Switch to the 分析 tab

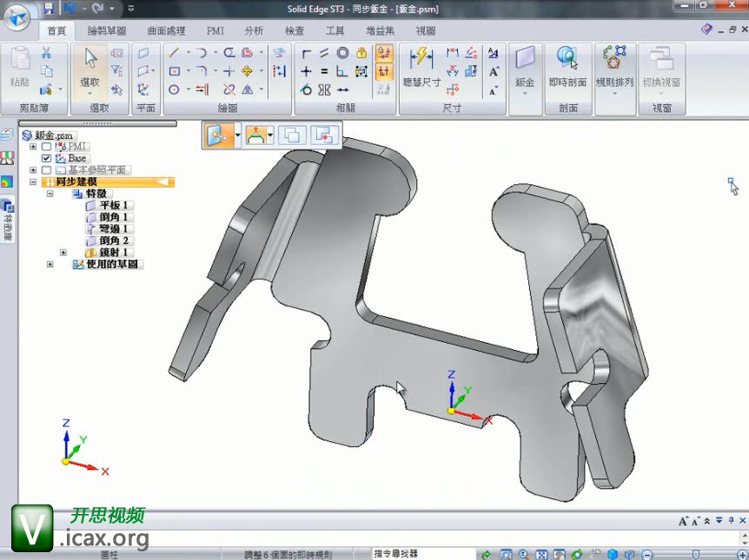254,31
